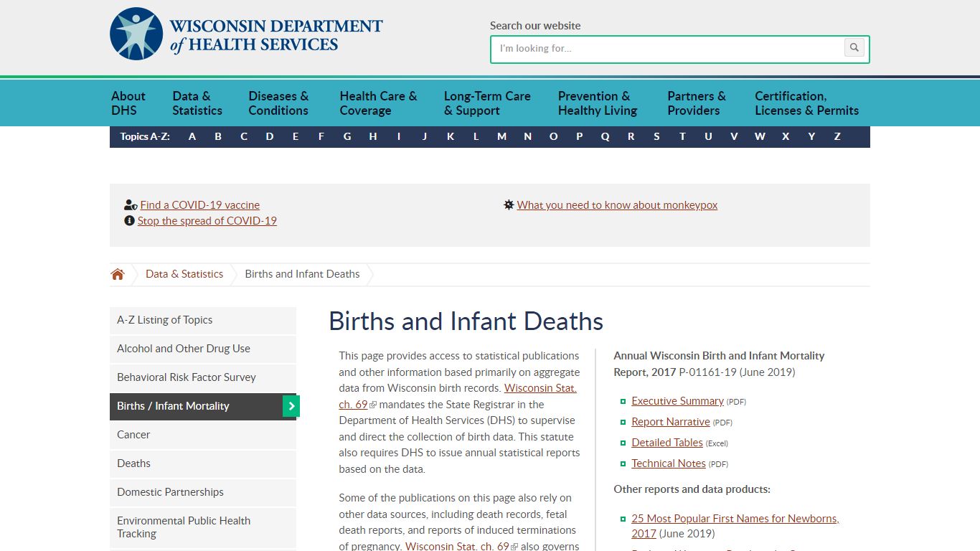The image size is (980, 551).
Task: Select topic letter H
Action: tap(373, 136)
